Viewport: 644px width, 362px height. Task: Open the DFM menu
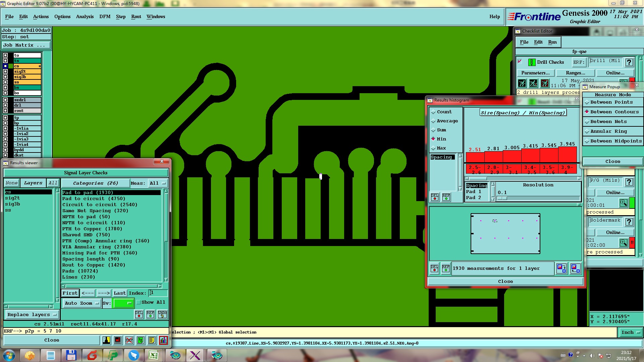105,16
